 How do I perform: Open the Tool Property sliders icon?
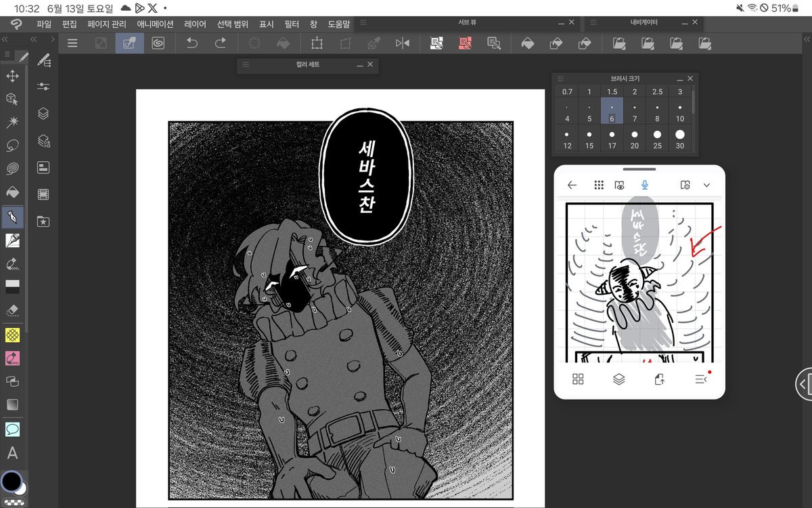click(43, 87)
